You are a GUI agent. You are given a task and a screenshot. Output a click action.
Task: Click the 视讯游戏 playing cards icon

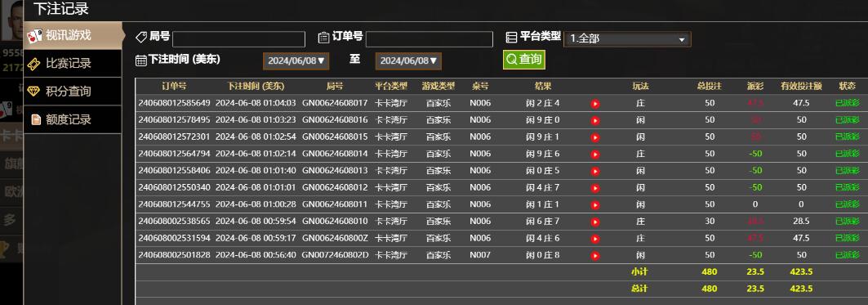(x=34, y=36)
